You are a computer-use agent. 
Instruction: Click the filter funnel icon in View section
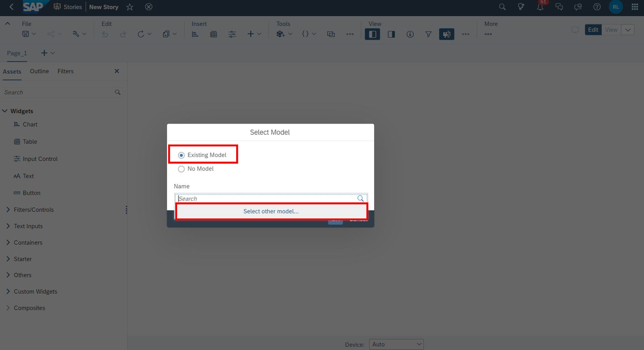point(428,34)
